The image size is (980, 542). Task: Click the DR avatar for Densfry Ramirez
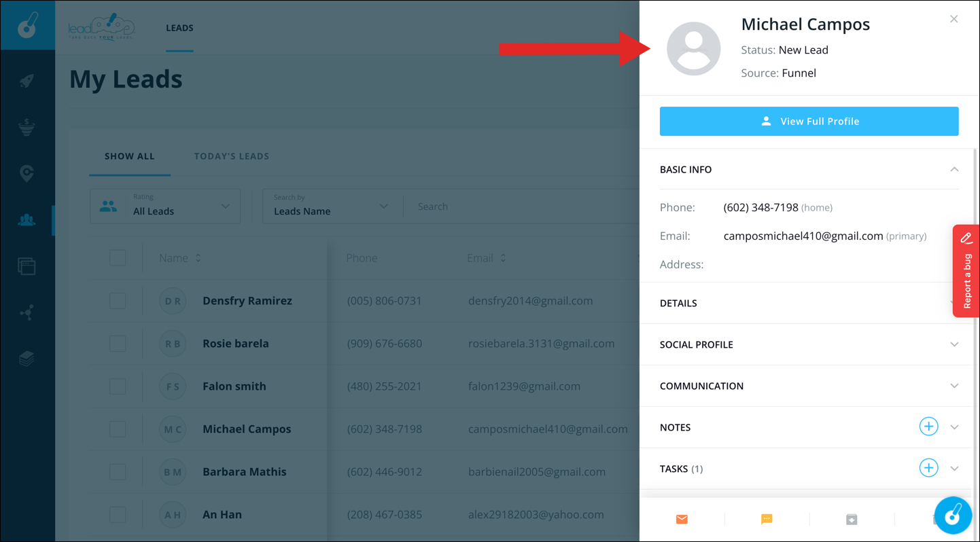click(x=173, y=301)
